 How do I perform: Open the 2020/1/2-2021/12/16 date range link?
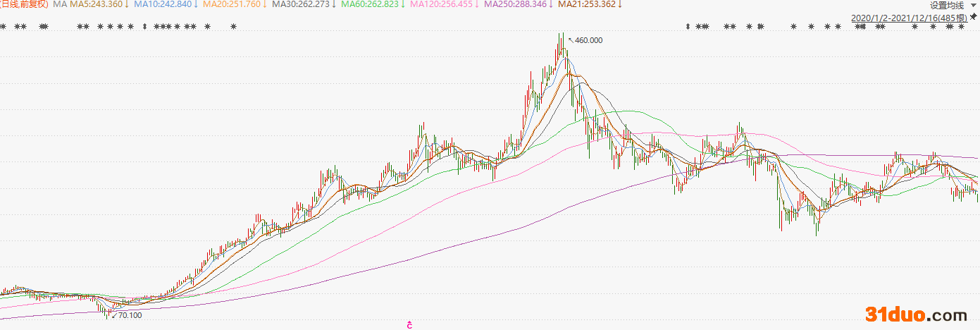(910, 17)
